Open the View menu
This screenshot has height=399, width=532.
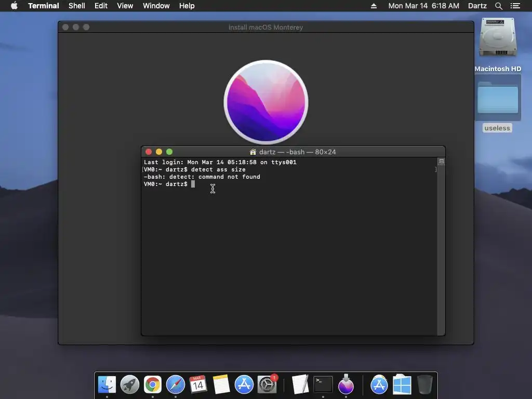[x=125, y=6]
